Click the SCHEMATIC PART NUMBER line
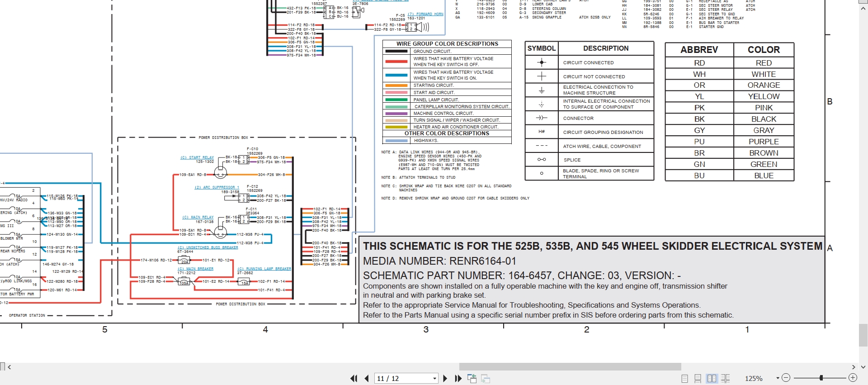 pos(522,276)
